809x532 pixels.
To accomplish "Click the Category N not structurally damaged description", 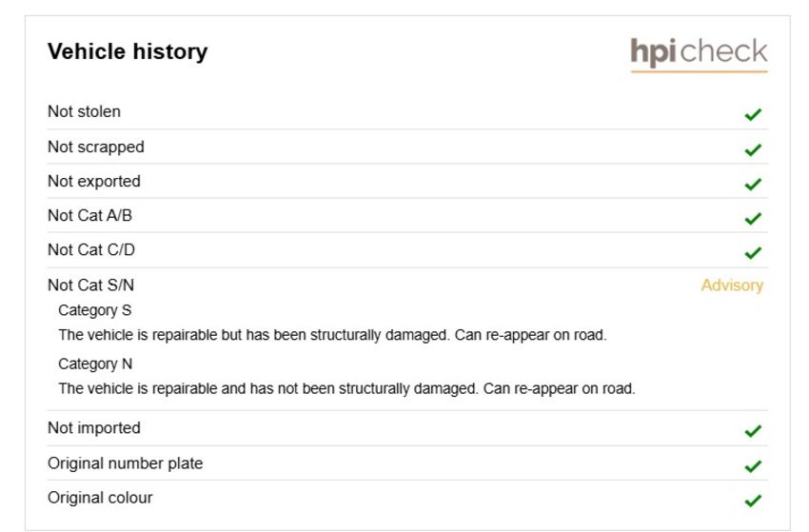I will tap(346, 388).
